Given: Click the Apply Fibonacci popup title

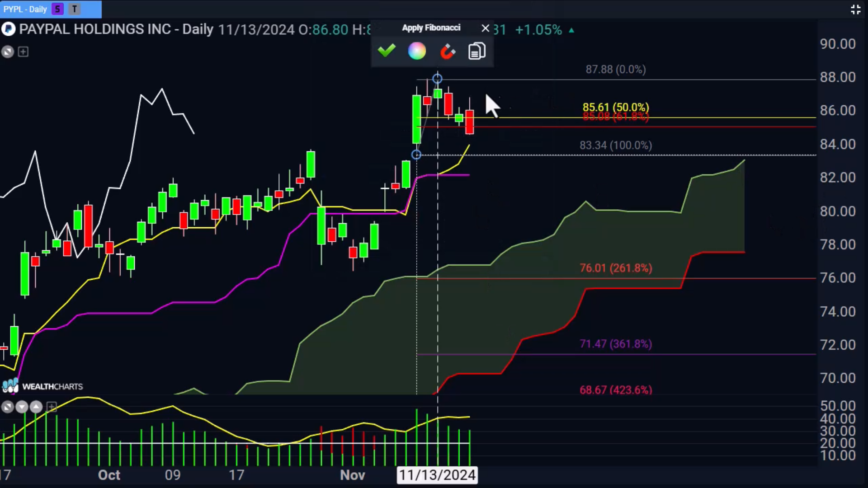Looking at the screenshot, I should click(x=431, y=28).
